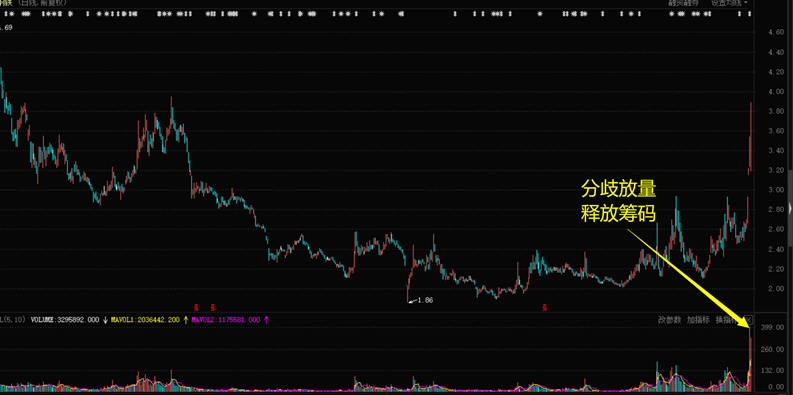Click the first red S marker
Screen dimensions: 793x395
click(x=196, y=306)
